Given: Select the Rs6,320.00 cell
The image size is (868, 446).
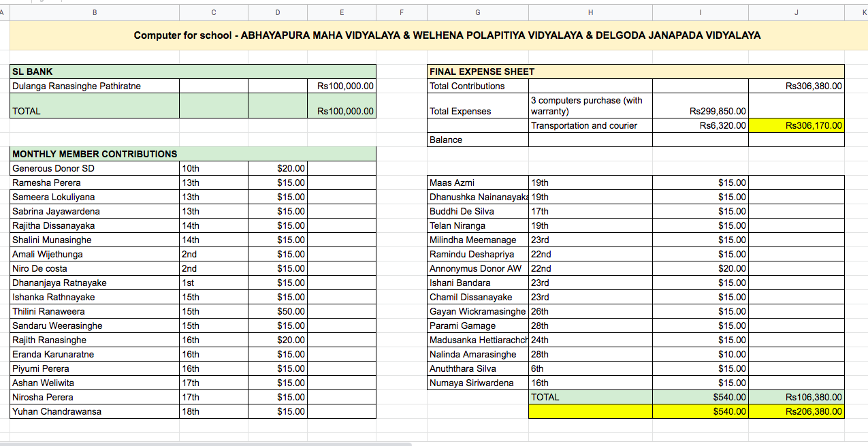Looking at the screenshot, I should coord(701,125).
